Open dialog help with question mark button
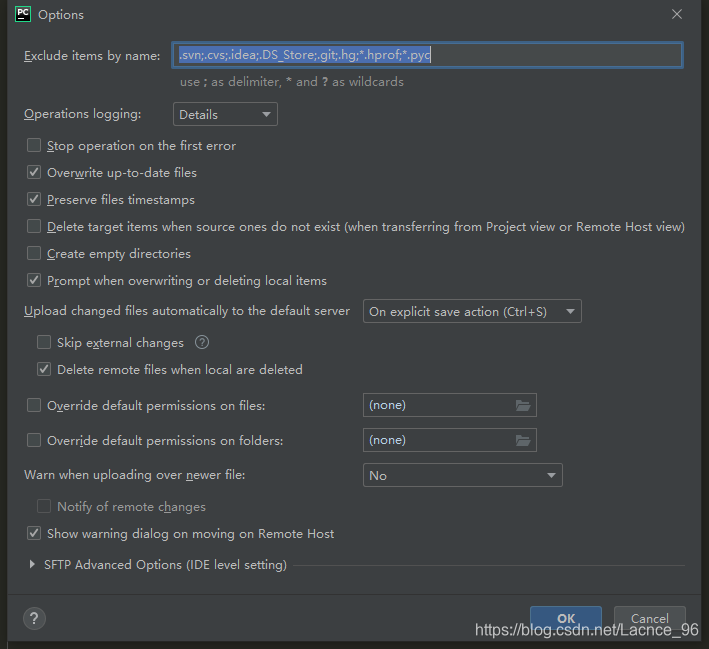The height and width of the screenshot is (649, 709). coord(34,618)
